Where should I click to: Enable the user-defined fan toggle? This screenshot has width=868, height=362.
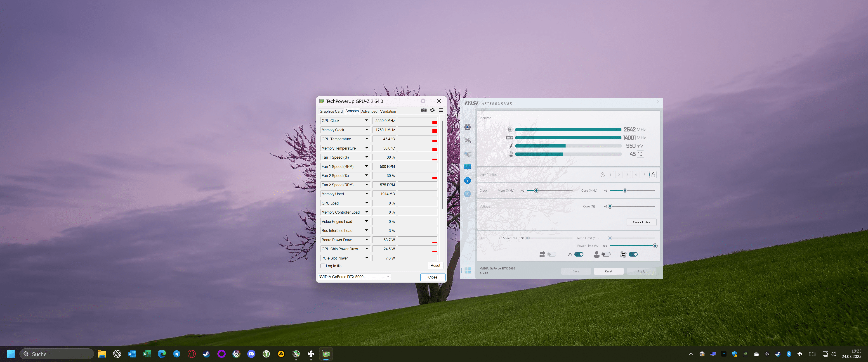(x=606, y=254)
